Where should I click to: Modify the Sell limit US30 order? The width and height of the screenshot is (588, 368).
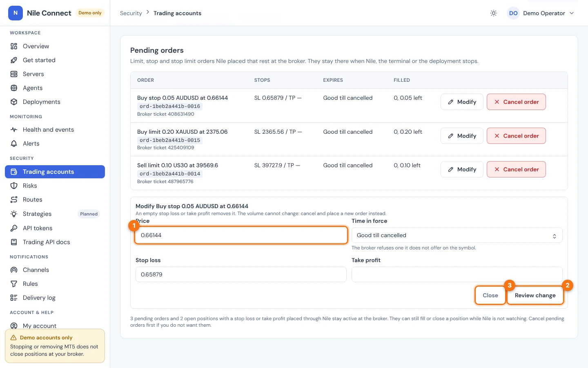point(462,169)
